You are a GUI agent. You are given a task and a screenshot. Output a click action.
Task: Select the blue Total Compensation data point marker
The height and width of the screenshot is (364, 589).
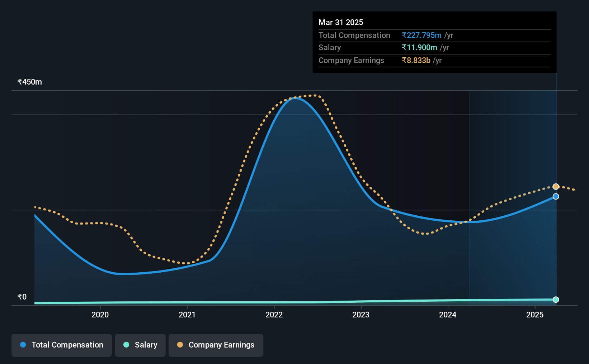[556, 196]
